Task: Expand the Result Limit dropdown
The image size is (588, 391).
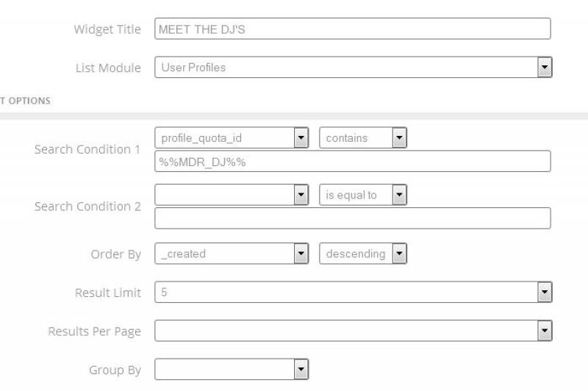Action: 353,293
